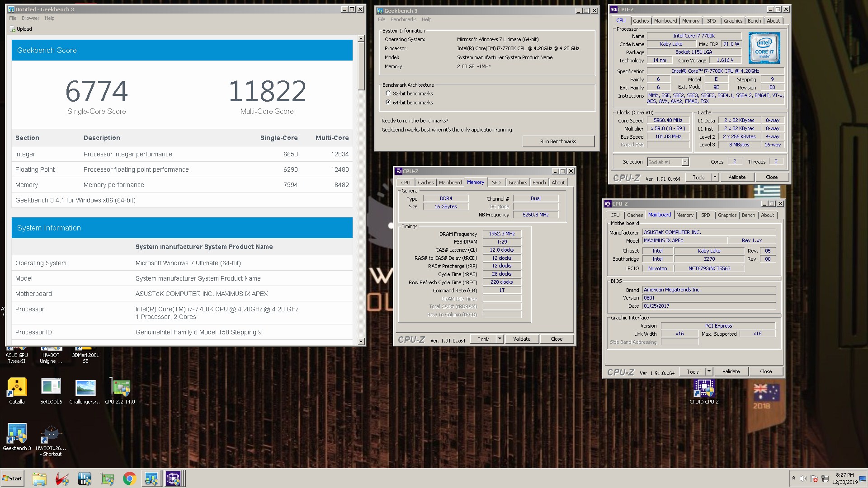
Task: Open the network tray icon
Action: click(825, 479)
